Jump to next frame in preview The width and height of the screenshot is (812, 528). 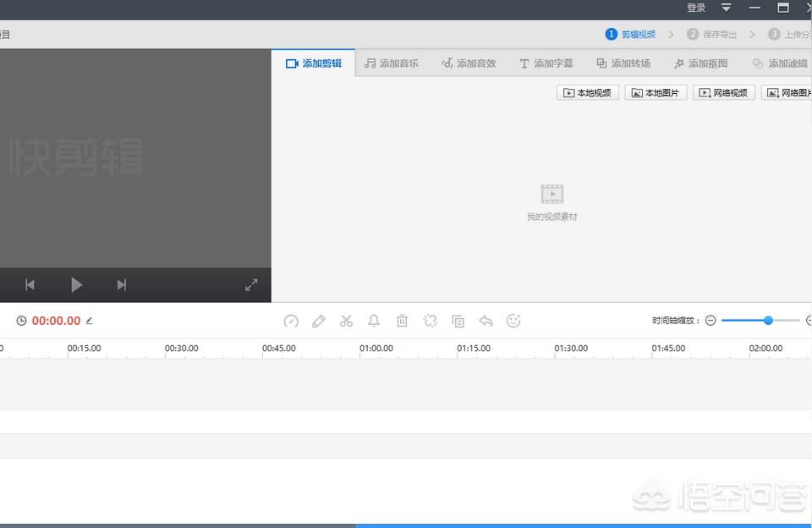pyautogui.click(x=121, y=284)
